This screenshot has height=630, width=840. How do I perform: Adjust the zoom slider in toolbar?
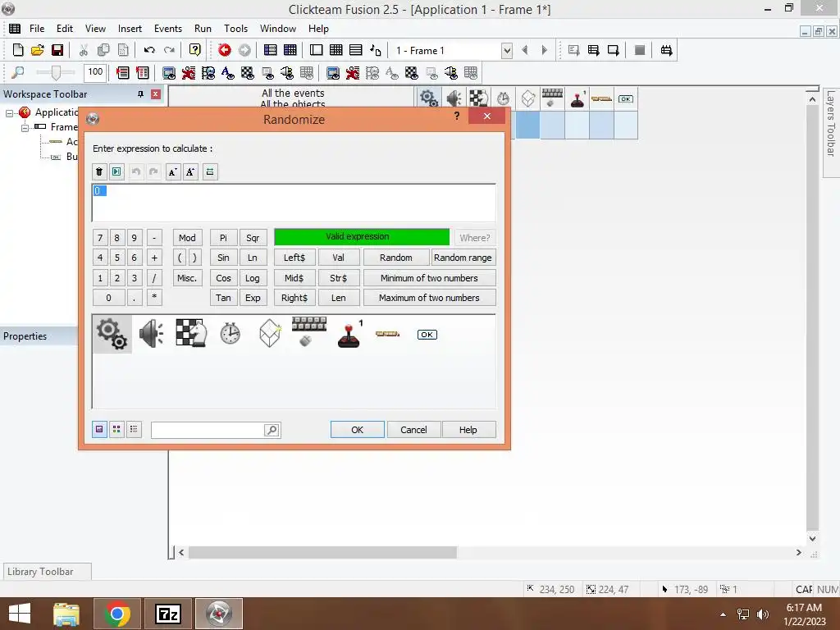point(55,72)
